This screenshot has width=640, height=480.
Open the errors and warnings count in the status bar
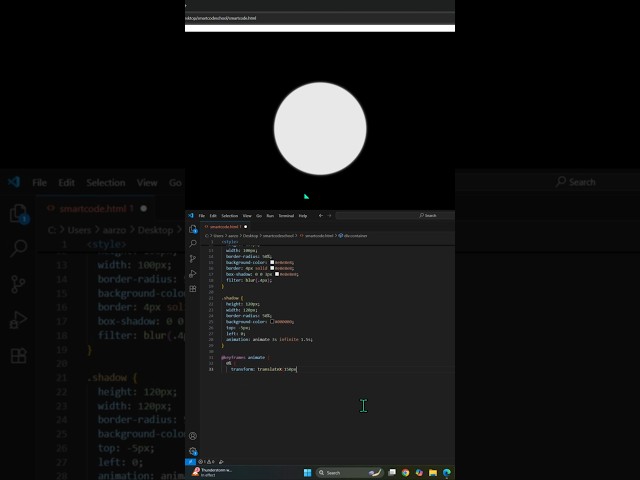(x=206, y=462)
